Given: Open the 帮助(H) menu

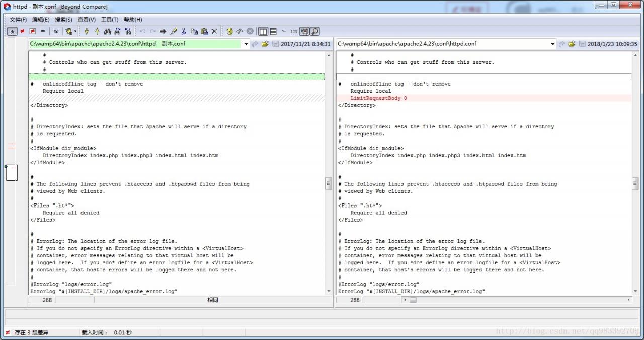Looking at the screenshot, I should tap(133, 20).
